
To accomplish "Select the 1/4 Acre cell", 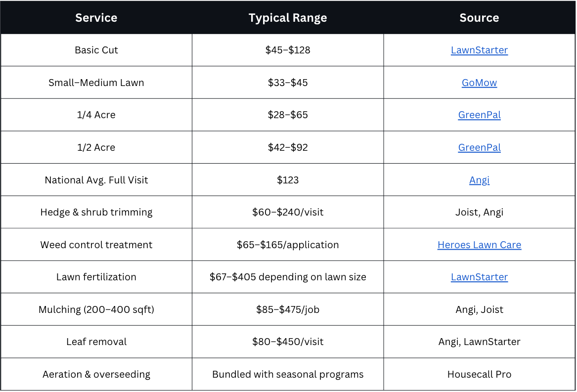I will [x=96, y=115].
